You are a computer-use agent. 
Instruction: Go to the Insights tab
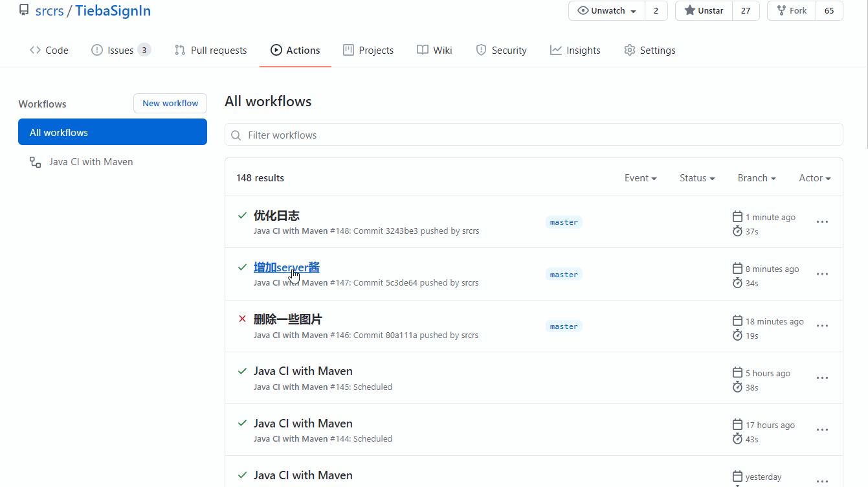[x=575, y=50]
